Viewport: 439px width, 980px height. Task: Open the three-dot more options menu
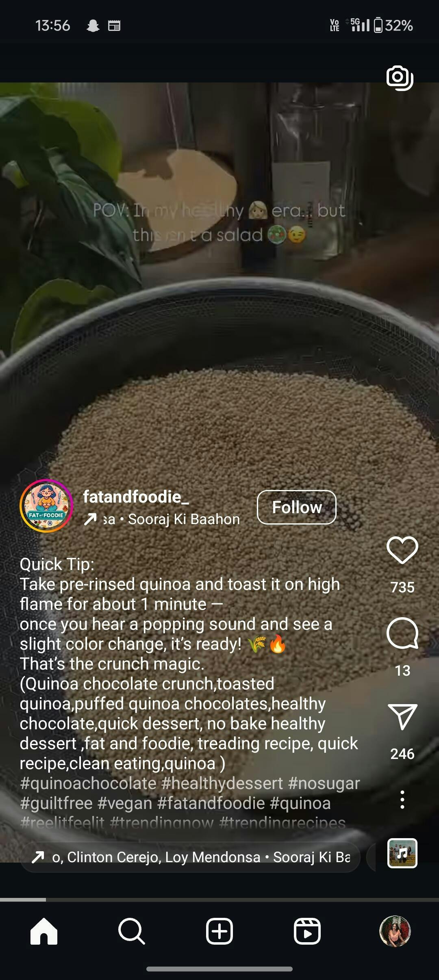pos(402,800)
